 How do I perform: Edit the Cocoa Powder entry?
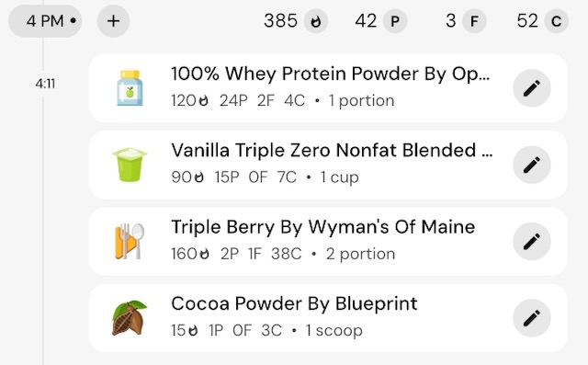tap(532, 318)
